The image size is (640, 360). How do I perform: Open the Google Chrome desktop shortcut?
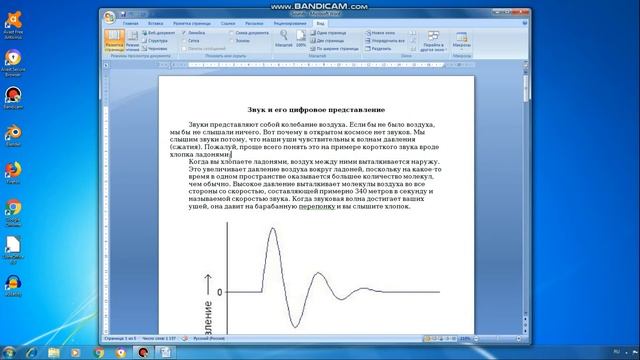coord(13,213)
